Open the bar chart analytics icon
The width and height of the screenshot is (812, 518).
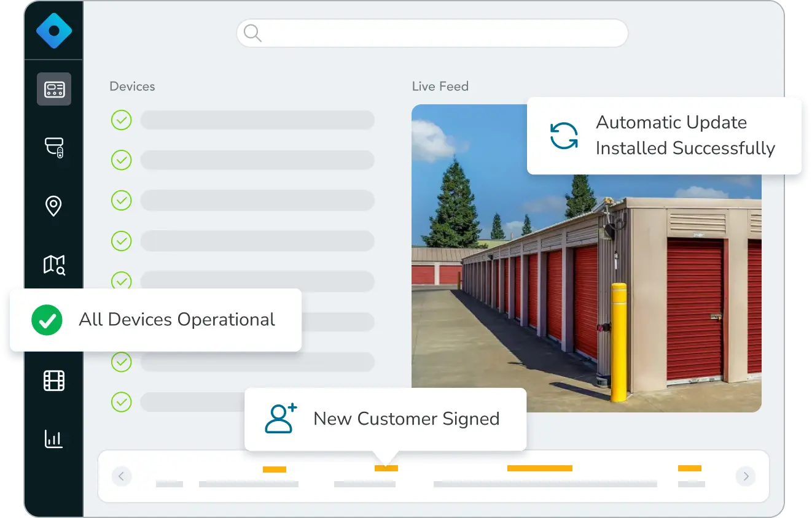(x=54, y=438)
